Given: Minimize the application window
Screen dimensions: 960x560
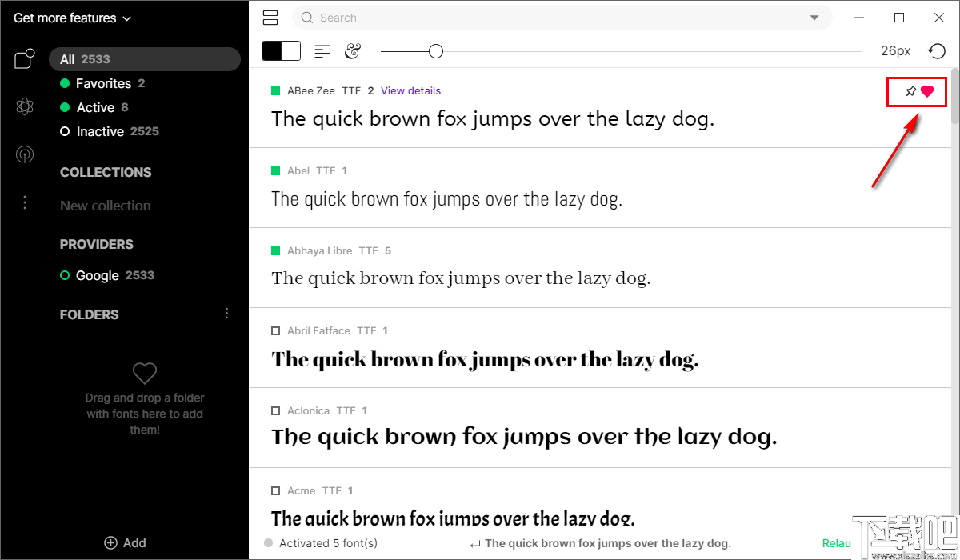Looking at the screenshot, I should (x=860, y=18).
